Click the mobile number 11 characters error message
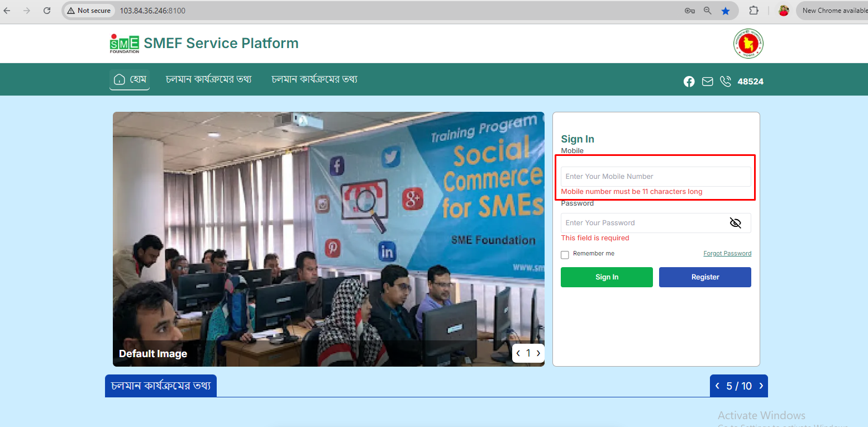Image resolution: width=868 pixels, height=427 pixels. click(632, 192)
